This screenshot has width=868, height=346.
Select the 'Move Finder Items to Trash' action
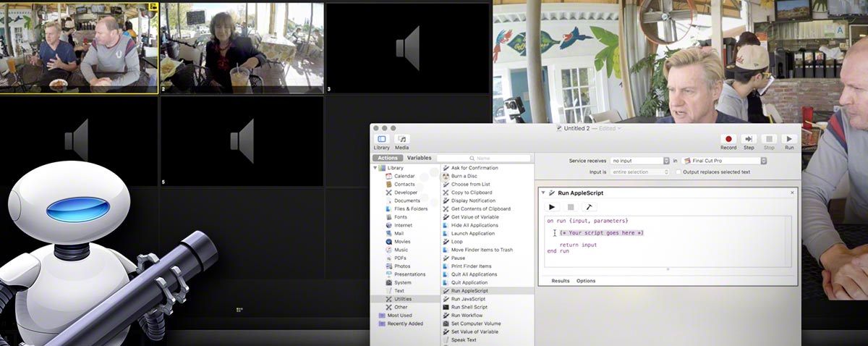(477, 250)
